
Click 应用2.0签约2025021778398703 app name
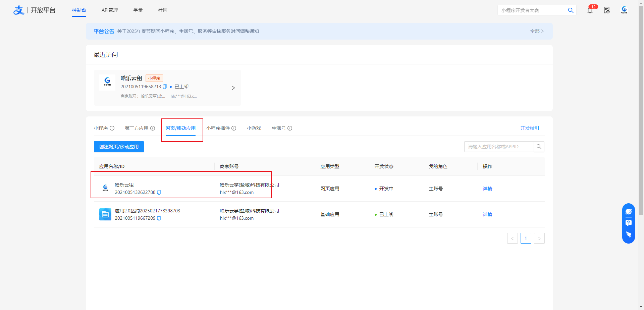click(148, 211)
